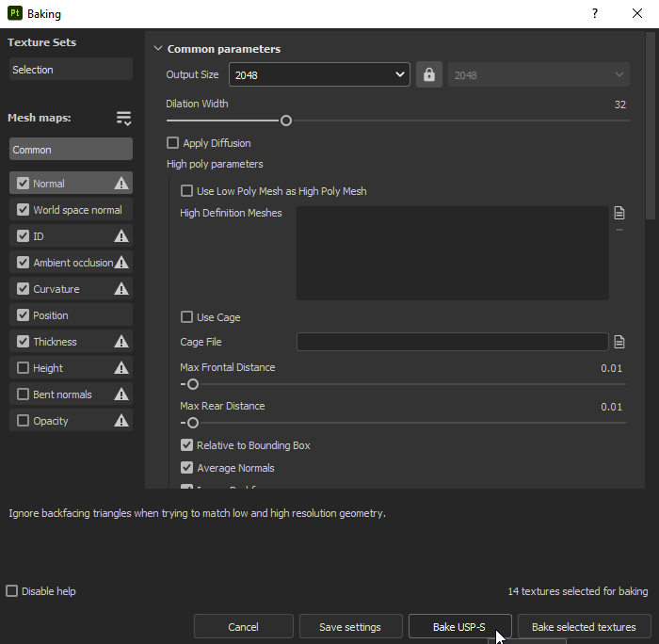Click the output size lock icon
Image resolution: width=659 pixels, height=644 pixels.
pos(429,75)
